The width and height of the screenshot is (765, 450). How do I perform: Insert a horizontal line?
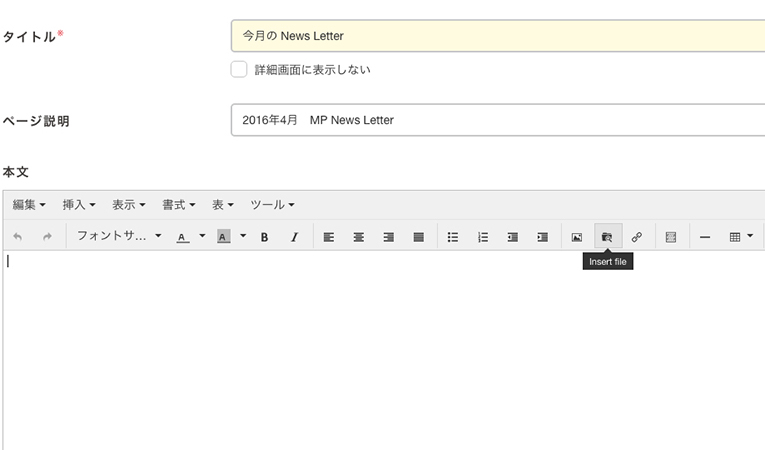coord(705,237)
